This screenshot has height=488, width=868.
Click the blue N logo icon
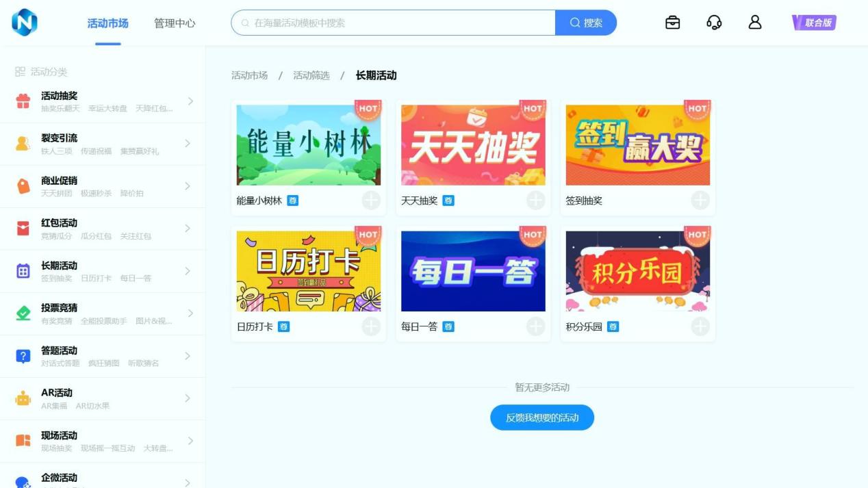(x=25, y=23)
